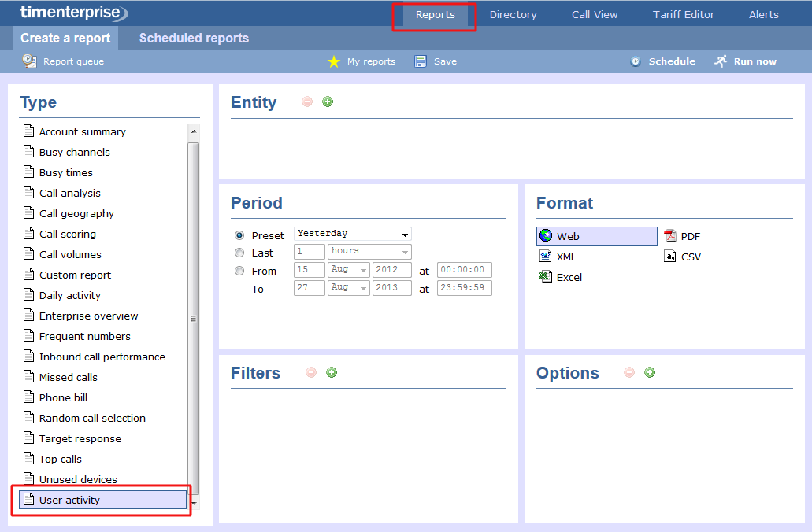Choose the Excel format icon
The image size is (812, 532).
(x=545, y=277)
